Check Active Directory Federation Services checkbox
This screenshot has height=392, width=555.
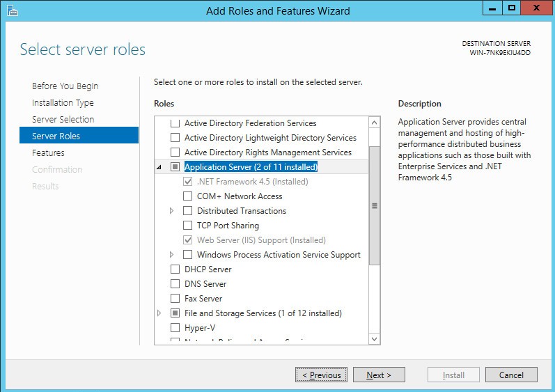click(x=175, y=123)
